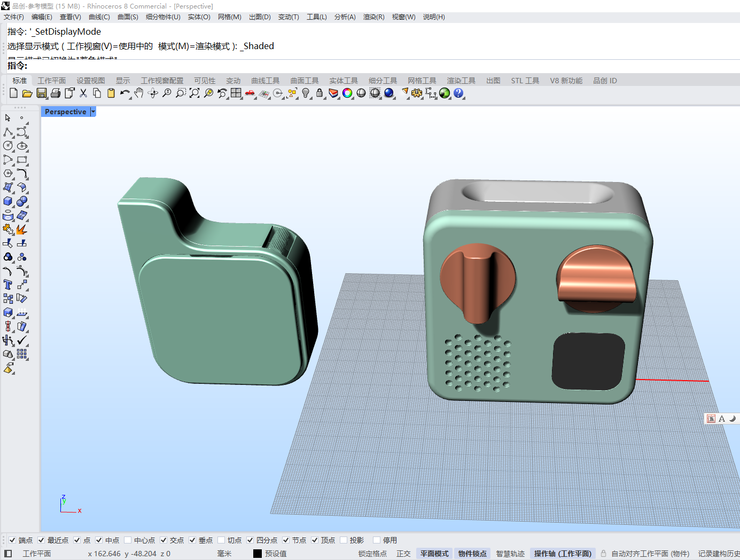Enable the 中心点 osnap checkbox

click(x=128, y=540)
